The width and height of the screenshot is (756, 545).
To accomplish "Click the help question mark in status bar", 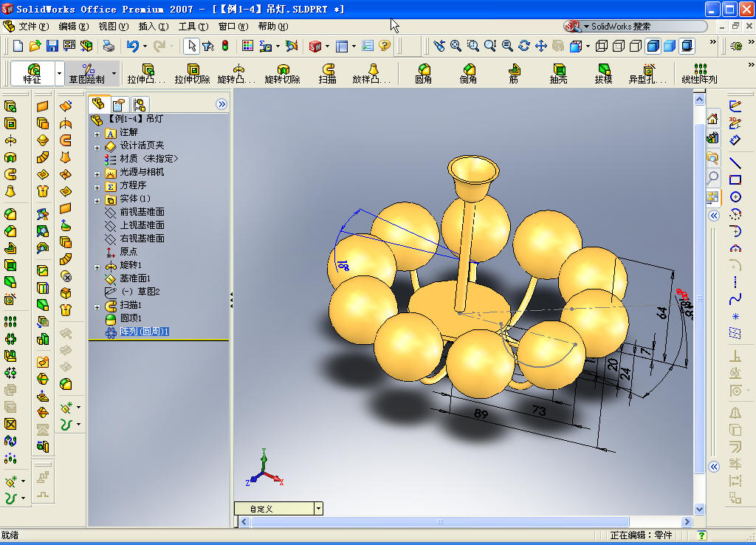I will (701, 535).
